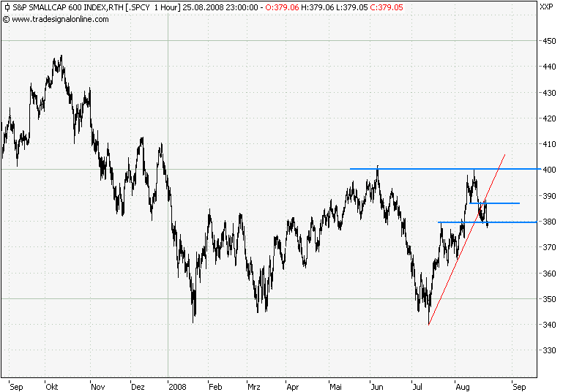Viewport: 563px width, 392px height.
Task: Click the 2008 year label on time axis
Action: [177, 387]
